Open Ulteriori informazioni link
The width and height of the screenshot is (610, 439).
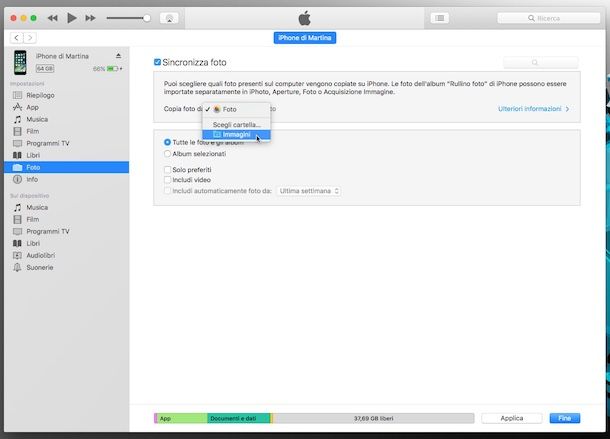[x=533, y=109]
